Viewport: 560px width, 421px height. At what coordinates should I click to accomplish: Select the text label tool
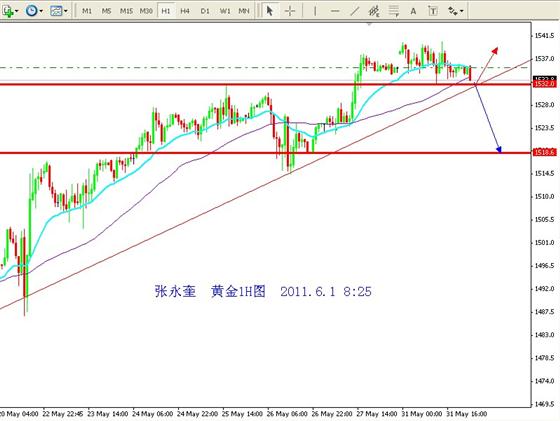[433, 11]
